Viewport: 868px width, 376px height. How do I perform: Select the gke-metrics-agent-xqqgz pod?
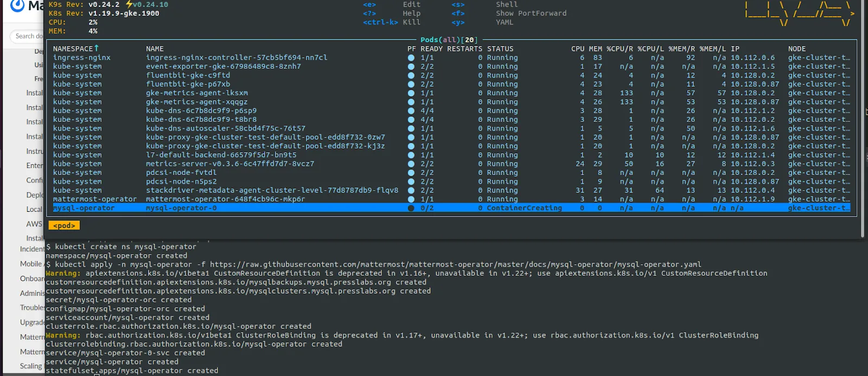(197, 102)
